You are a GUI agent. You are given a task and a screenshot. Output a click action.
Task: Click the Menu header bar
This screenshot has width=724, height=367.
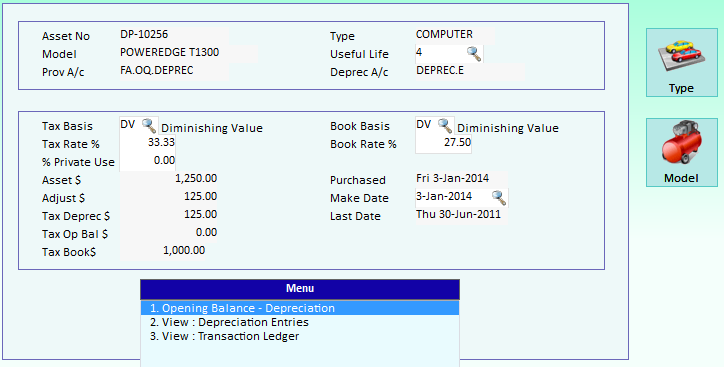[x=300, y=289]
